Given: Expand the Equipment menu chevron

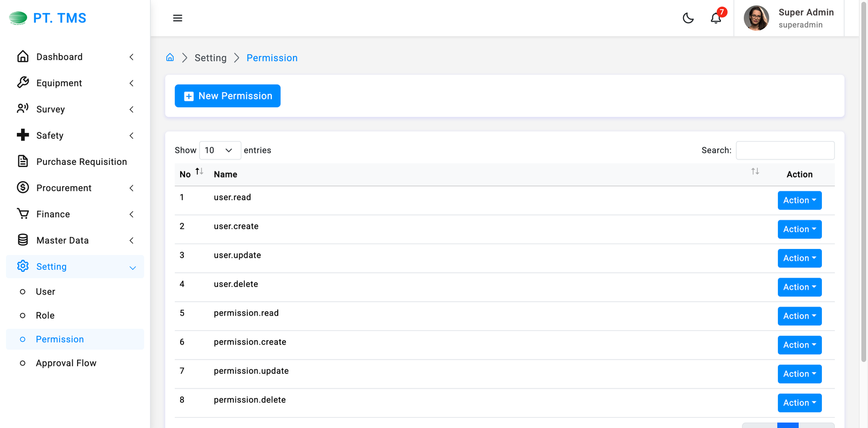Looking at the screenshot, I should point(131,83).
